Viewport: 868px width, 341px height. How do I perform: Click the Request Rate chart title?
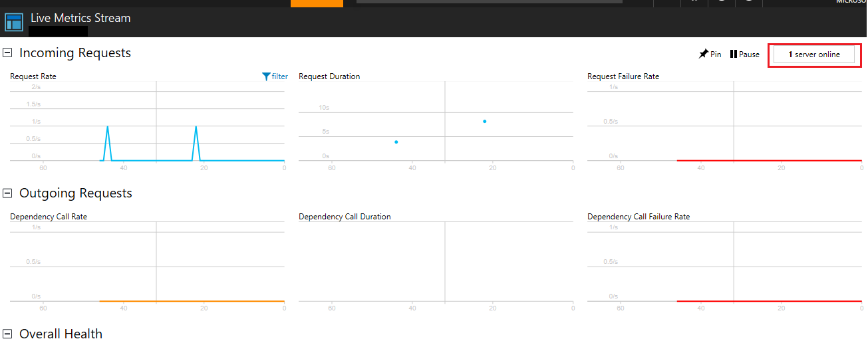[x=33, y=76]
